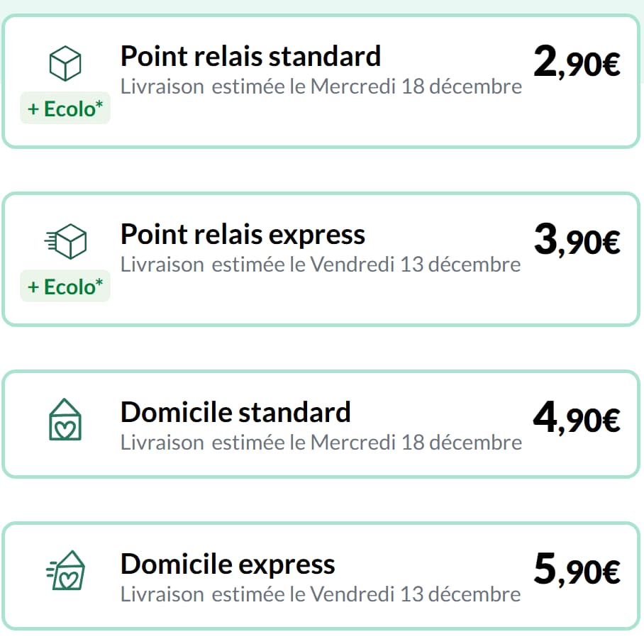Click Domicile express title text
This screenshot has width=644, height=644.
[x=228, y=565]
